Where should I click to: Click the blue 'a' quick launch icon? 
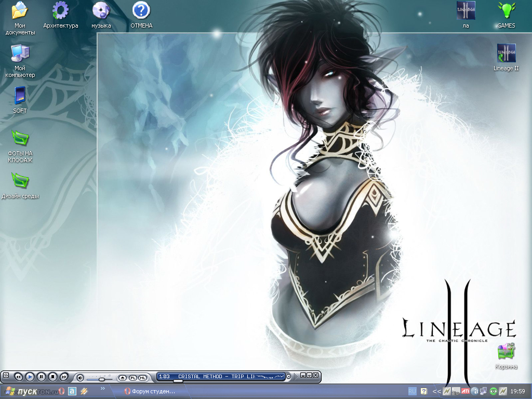tap(72, 391)
